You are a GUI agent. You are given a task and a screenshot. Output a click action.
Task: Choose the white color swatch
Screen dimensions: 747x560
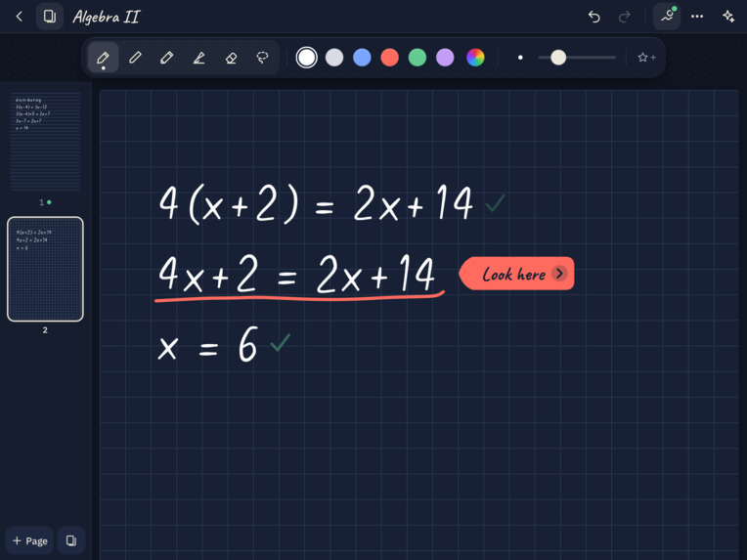click(x=306, y=58)
